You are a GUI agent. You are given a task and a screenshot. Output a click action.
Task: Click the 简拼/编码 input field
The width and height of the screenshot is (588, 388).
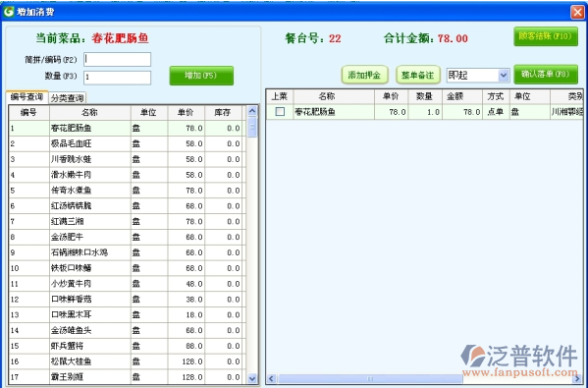point(118,59)
